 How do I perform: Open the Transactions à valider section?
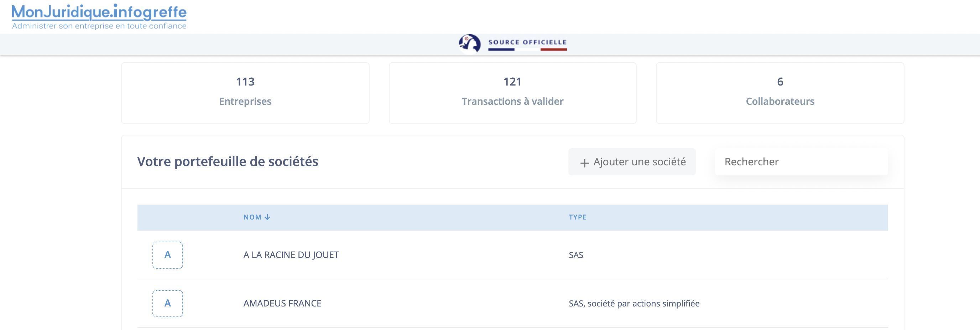coord(512,93)
